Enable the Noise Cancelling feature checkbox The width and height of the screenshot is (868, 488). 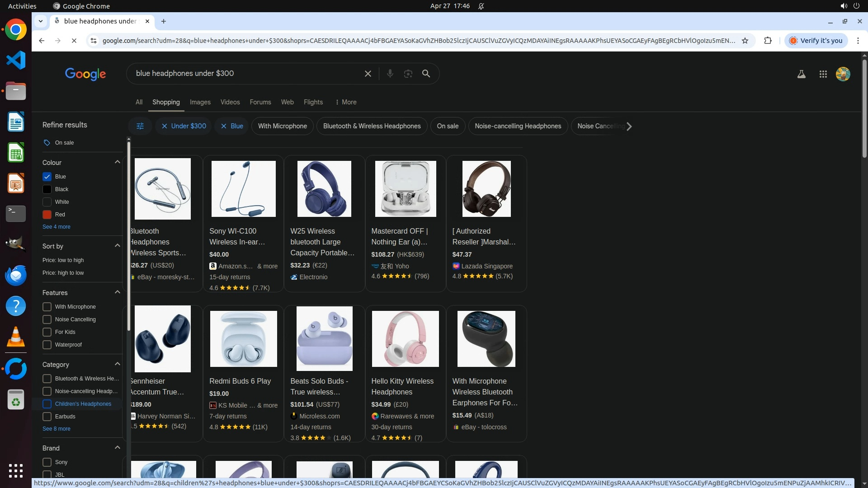47,319
